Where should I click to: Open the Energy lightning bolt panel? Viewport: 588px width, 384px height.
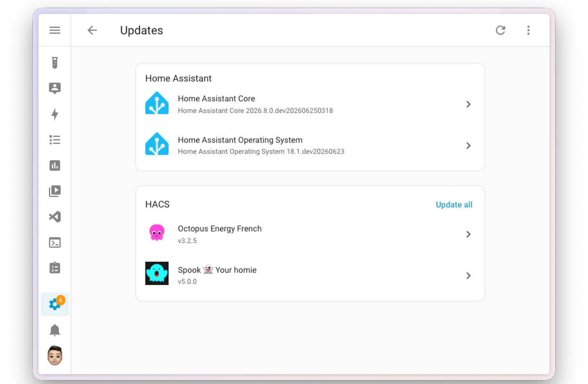coord(54,114)
